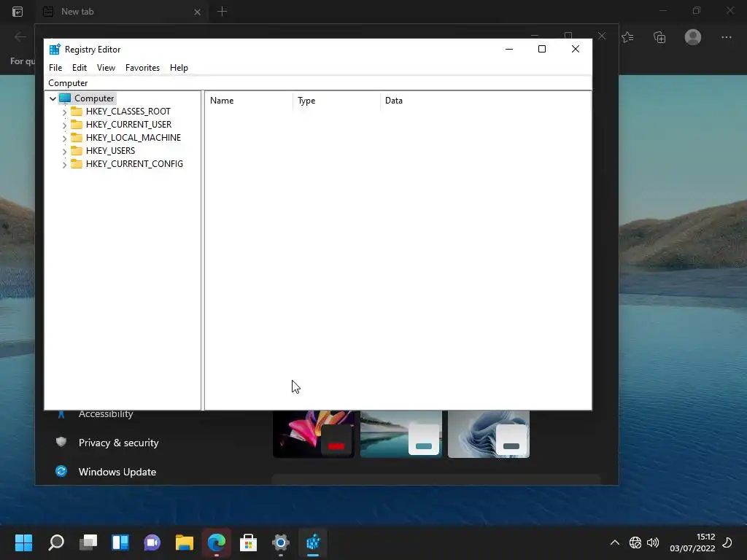The image size is (747, 560).
Task: Expand HKEY_USERS key
Action: coord(64,152)
